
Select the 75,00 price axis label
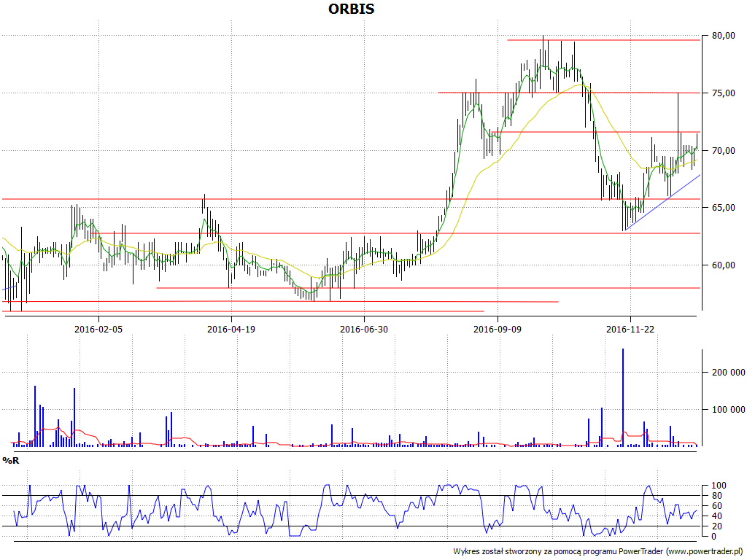tap(724, 93)
